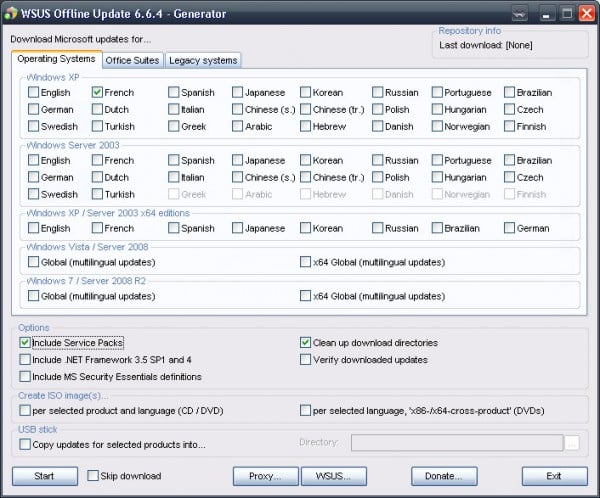
Task: Check Japanese under XP / Server 2003 x64 editions
Action: coord(237,228)
